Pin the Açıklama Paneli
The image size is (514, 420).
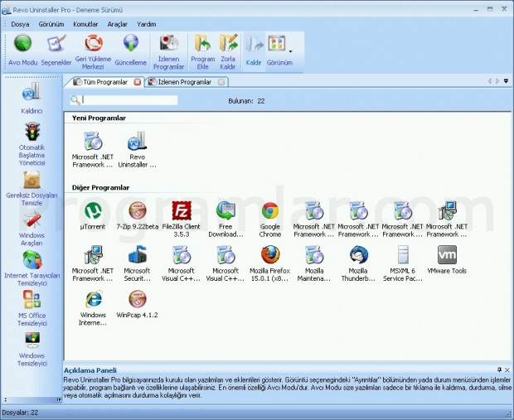coord(499,369)
